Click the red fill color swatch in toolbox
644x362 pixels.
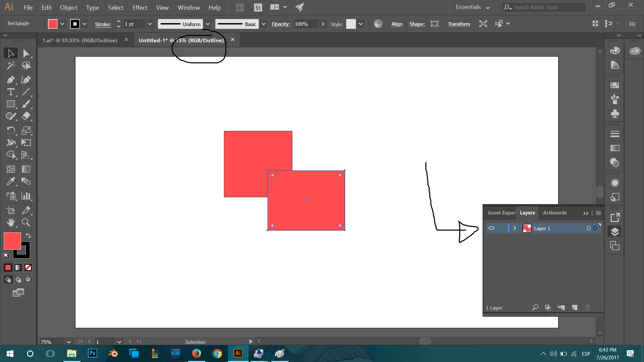coord(12,241)
